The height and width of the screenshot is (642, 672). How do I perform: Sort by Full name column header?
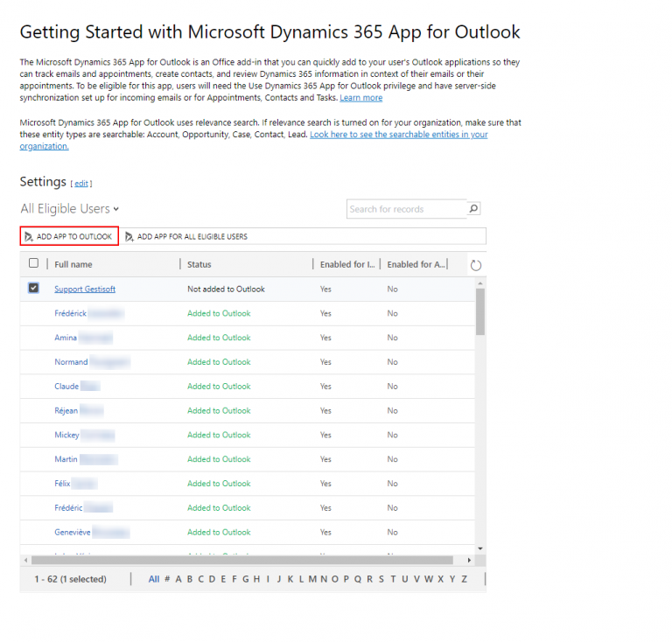(73, 265)
